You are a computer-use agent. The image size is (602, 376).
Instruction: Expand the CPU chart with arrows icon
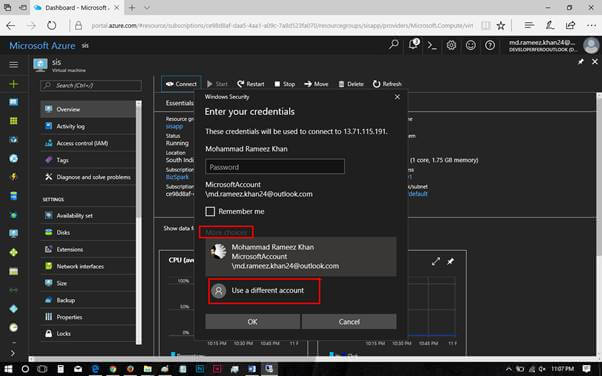[x=436, y=262]
